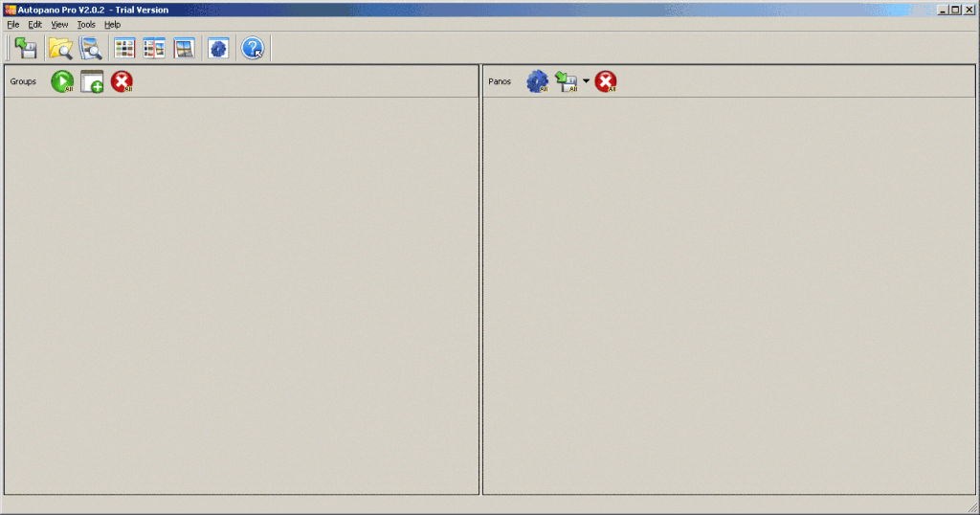
Task: Open the Edit menu
Action: pos(35,24)
